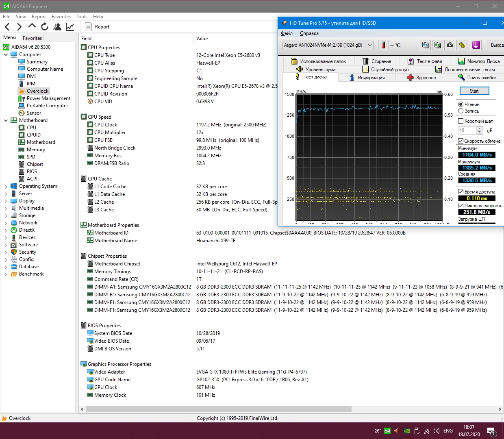Open the Asgard AN1024NVMe drive selector dropdown
This screenshot has height=439, width=504.
click(x=328, y=45)
